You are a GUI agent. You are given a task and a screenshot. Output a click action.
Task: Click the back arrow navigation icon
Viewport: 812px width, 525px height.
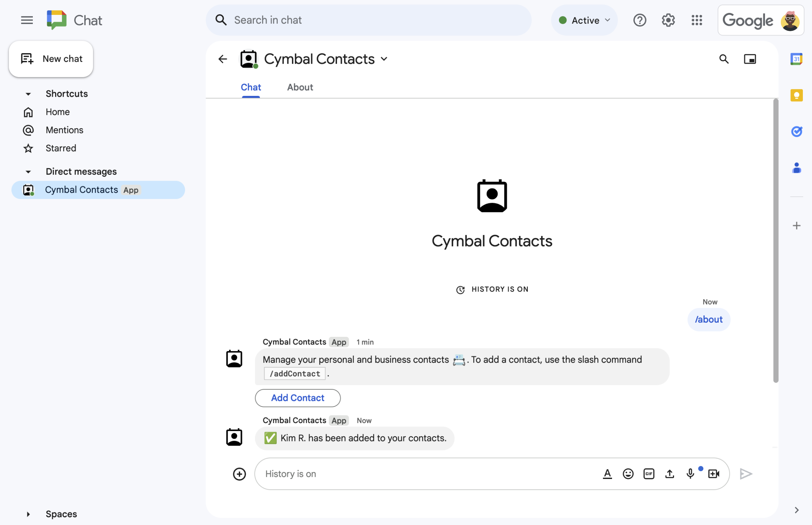click(x=223, y=59)
